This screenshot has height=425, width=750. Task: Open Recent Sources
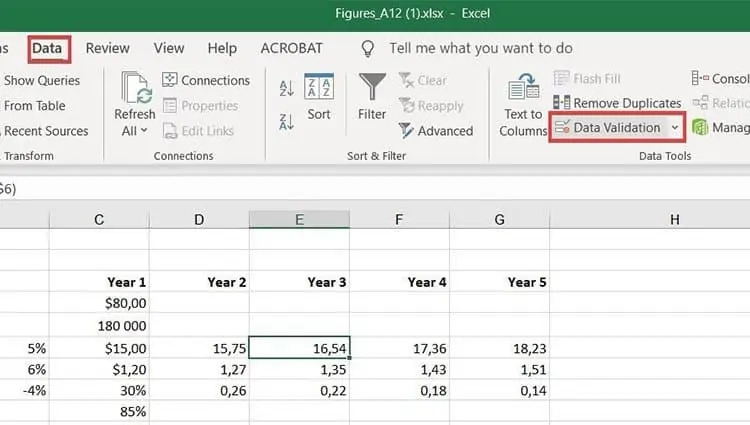46,131
